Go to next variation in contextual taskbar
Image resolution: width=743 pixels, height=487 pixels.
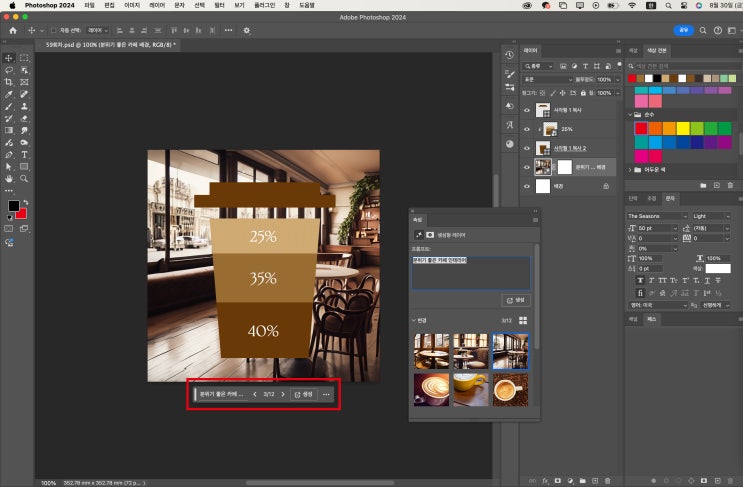[283, 394]
